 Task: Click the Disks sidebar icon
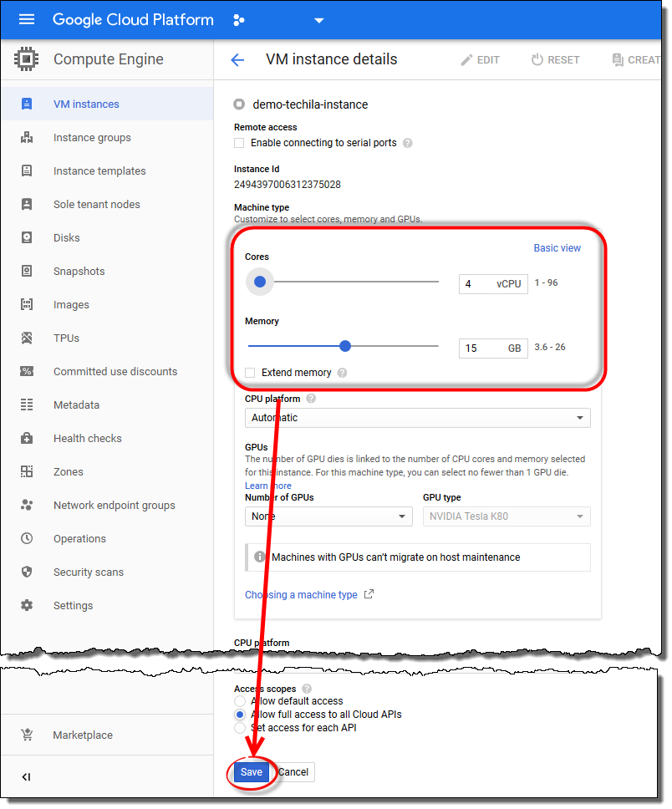(27, 238)
